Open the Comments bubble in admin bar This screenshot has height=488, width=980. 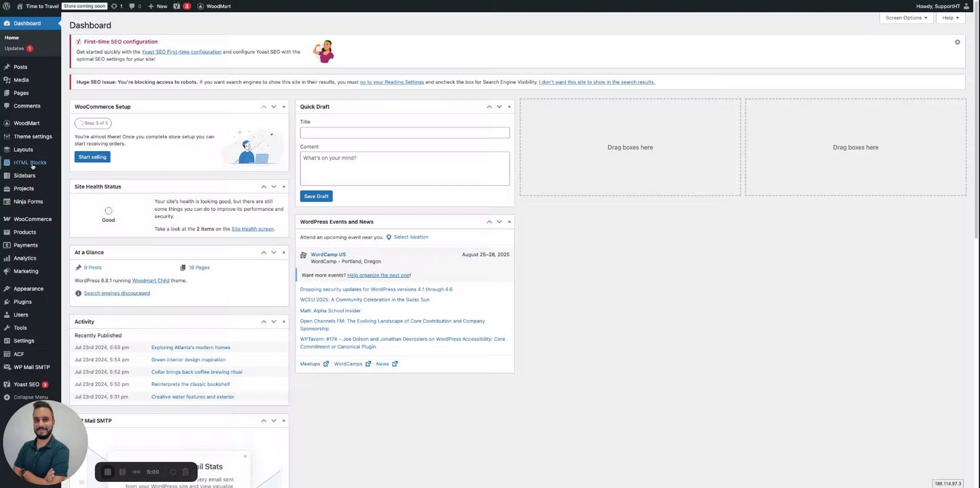coord(135,6)
